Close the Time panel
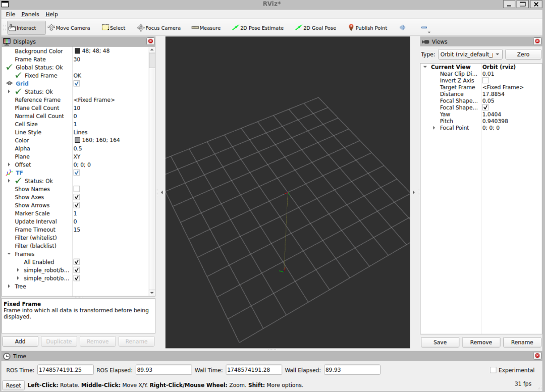 (x=537, y=356)
